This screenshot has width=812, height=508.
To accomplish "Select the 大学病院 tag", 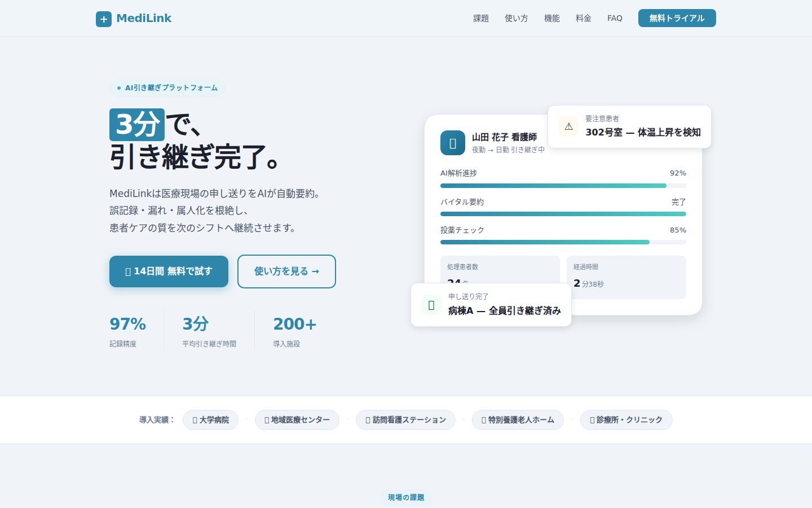I will coord(210,420).
